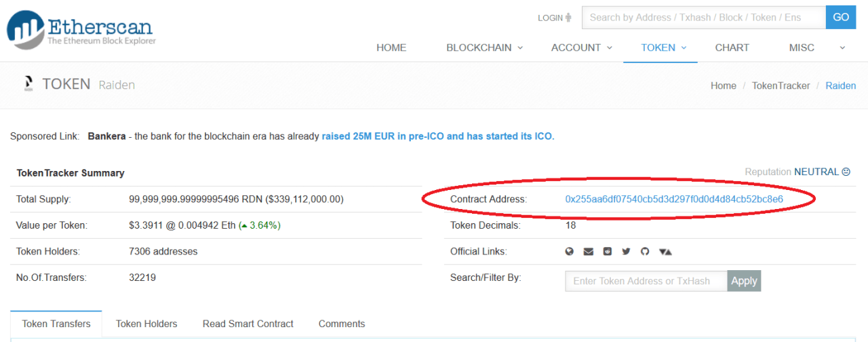Open the Reddit official link icon
This screenshot has width=868, height=342.
click(x=608, y=251)
